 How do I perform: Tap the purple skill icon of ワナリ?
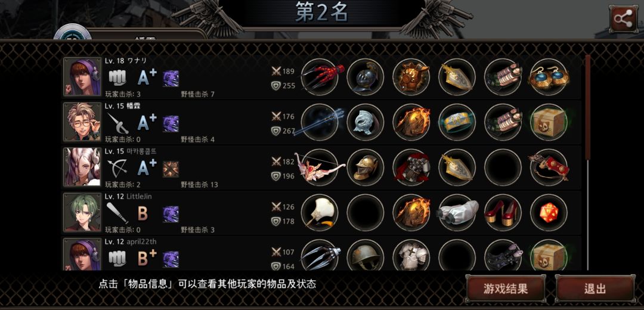[171, 79]
